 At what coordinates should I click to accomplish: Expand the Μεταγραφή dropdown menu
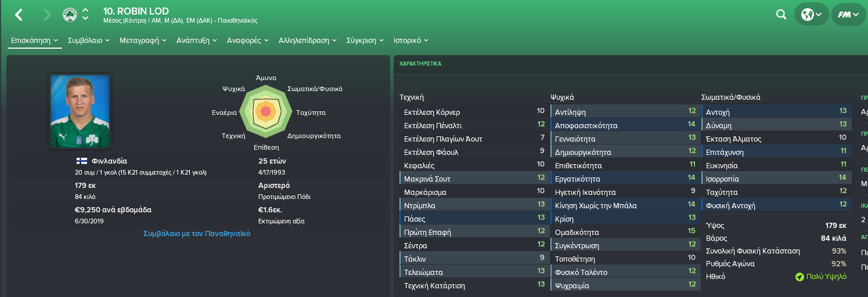click(x=143, y=41)
